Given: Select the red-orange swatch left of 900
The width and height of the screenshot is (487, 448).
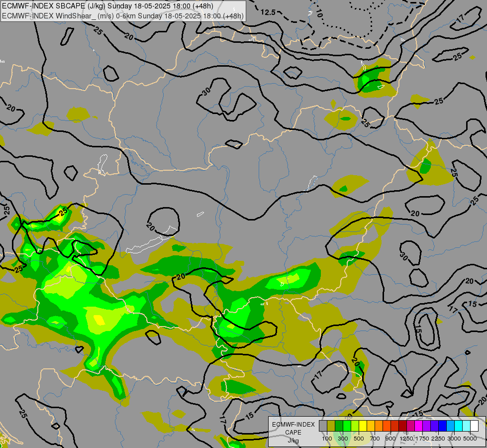Looking at the screenshot, I should point(387,426).
